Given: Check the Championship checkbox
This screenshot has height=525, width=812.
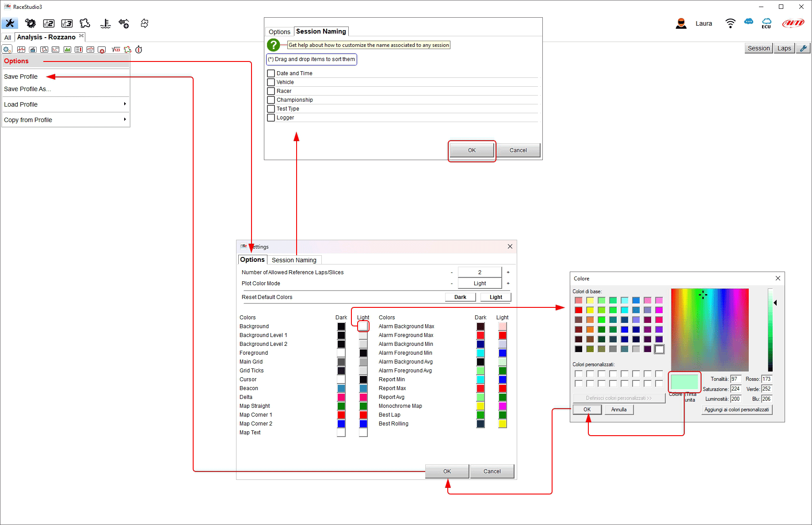Looking at the screenshot, I should (x=271, y=100).
